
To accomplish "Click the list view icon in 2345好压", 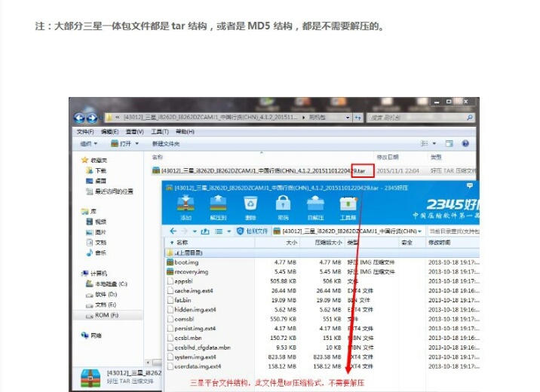I will coord(219,231).
